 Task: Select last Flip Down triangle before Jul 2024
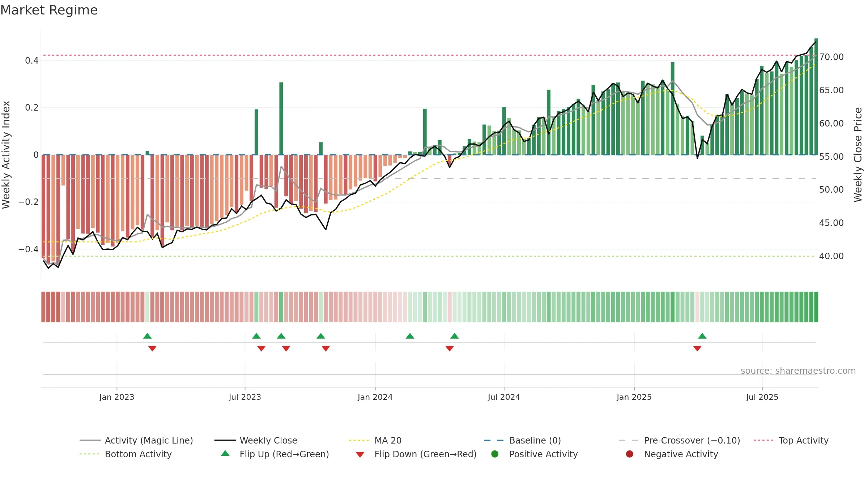click(450, 348)
